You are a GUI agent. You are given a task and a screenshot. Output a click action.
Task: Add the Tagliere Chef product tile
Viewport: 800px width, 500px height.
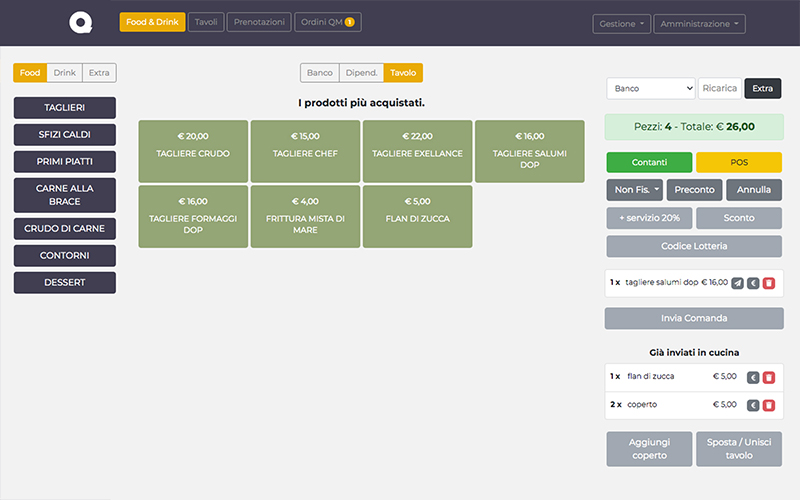[x=304, y=145]
